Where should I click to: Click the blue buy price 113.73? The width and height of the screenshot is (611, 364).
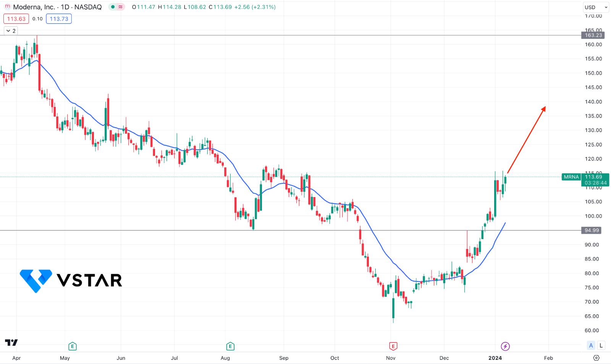click(59, 19)
